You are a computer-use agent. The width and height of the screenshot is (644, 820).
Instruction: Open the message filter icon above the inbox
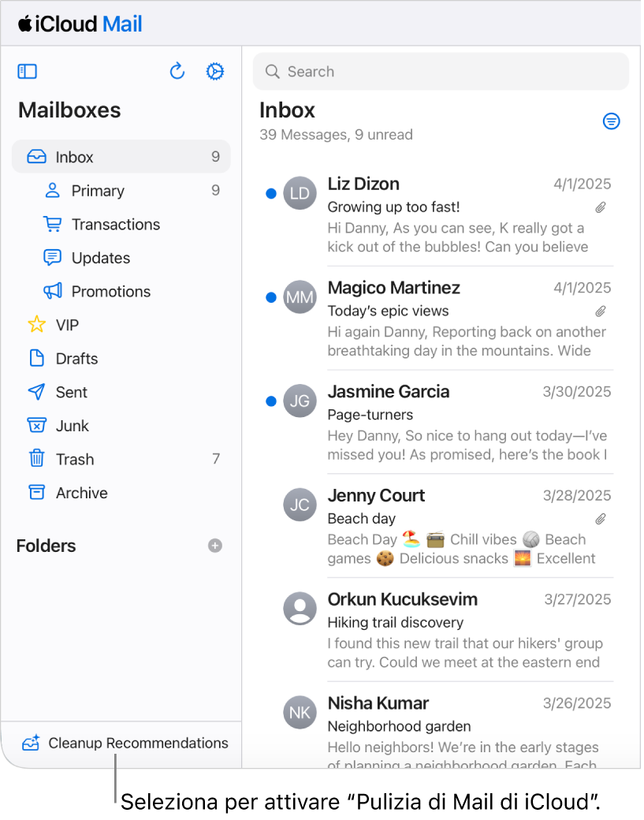pos(612,121)
